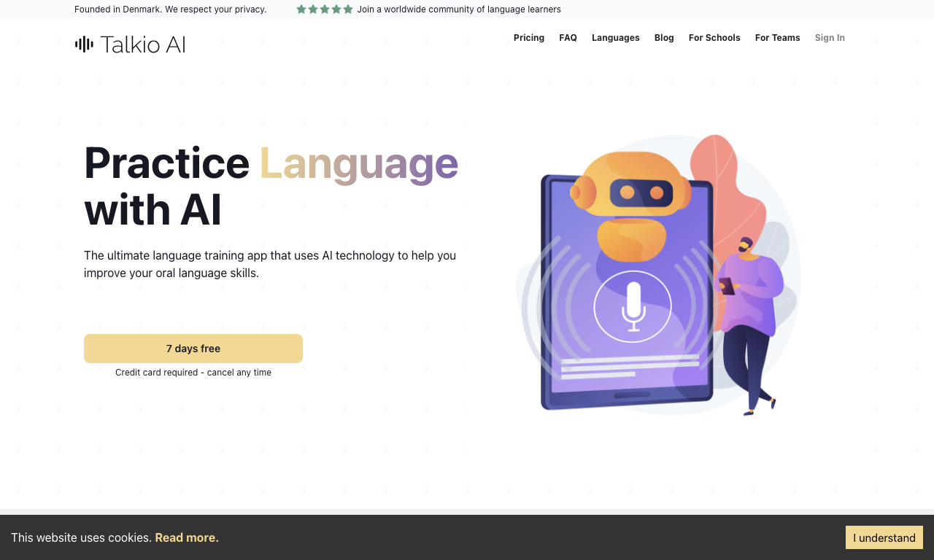Open the Pricing page

[529, 38]
